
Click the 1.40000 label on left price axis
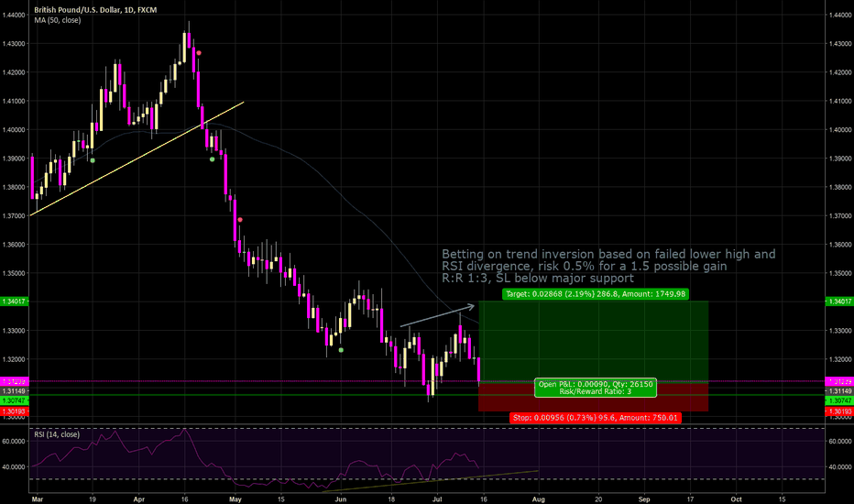coord(14,130)
